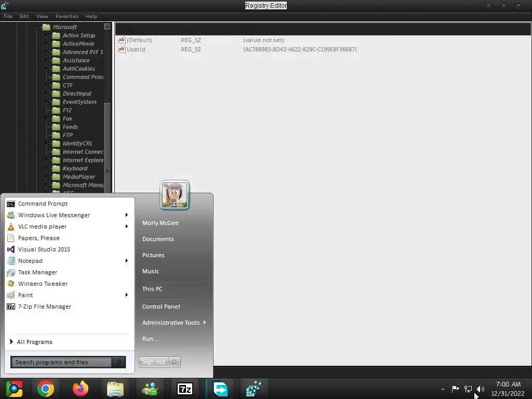
Task: Select the Feeds registry key
Action: (70, 127)
